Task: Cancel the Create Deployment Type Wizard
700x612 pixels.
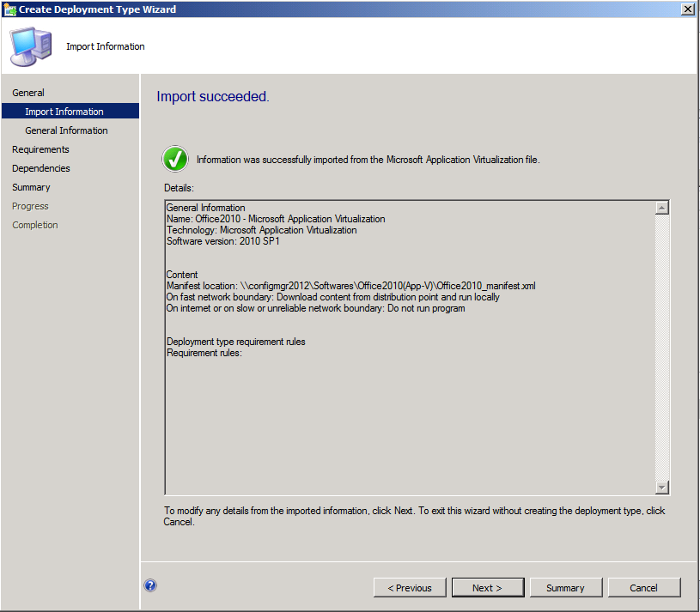Action: [x=644, y=587]
